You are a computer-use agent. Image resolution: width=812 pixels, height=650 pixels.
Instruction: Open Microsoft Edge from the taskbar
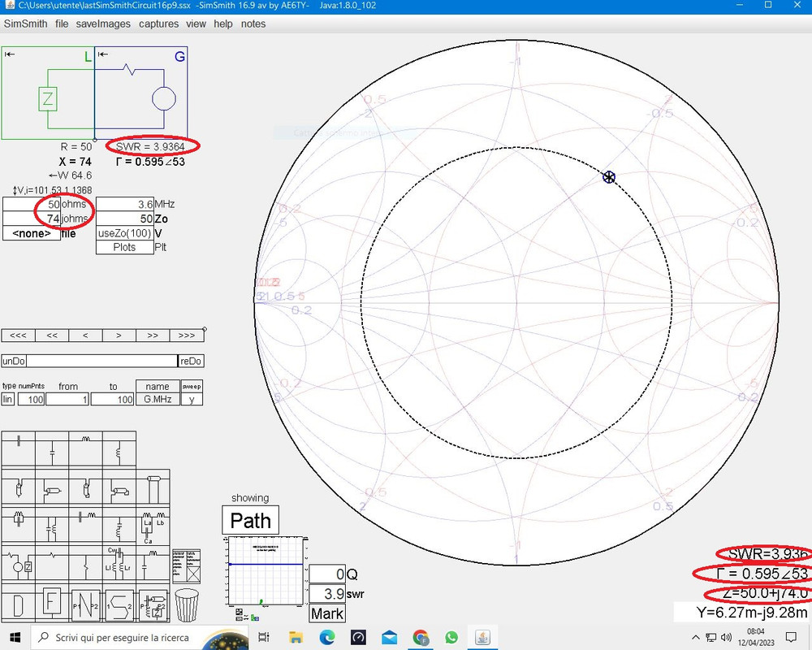326,637
